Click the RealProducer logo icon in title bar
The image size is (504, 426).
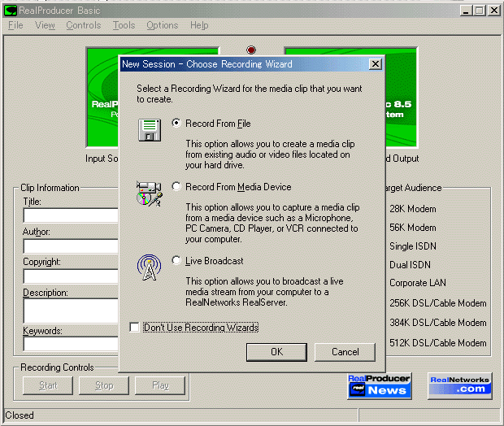coord(11,11)
